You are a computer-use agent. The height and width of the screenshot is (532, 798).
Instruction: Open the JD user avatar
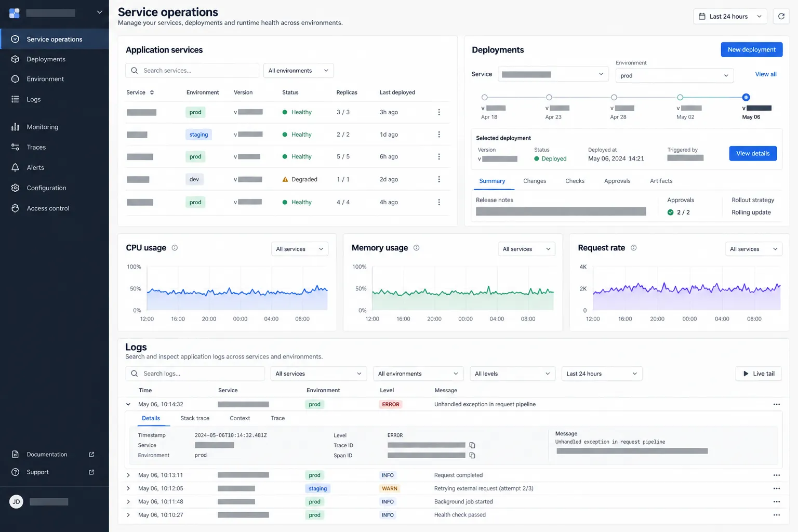tap(16, 502)
